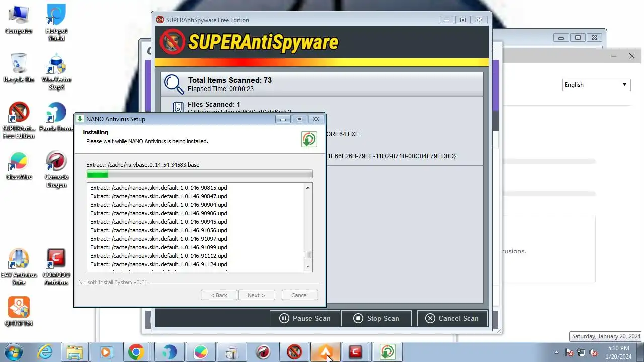Launch the COMODO Antivirus desktop shortcut
This screenshot has width=644, height=362.
tap(56, 267)
